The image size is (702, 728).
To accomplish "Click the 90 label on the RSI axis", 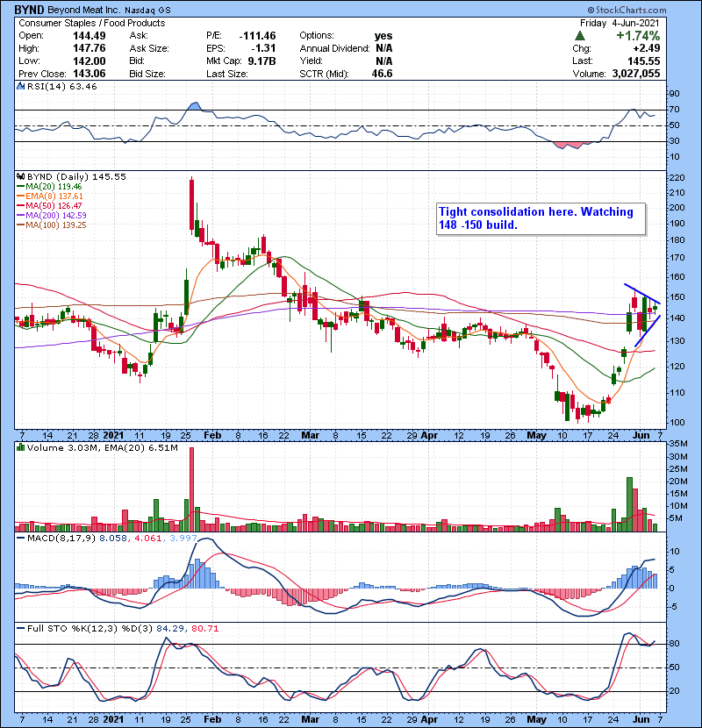I will [674, 94].
